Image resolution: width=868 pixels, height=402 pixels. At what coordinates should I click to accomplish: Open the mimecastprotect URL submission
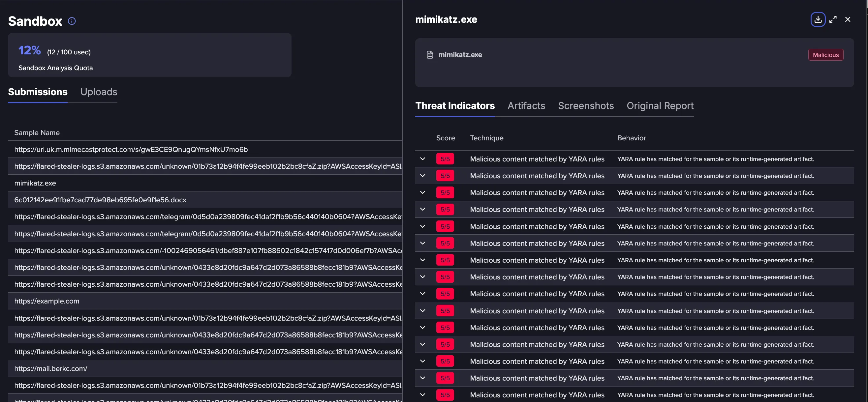[205, 150]
